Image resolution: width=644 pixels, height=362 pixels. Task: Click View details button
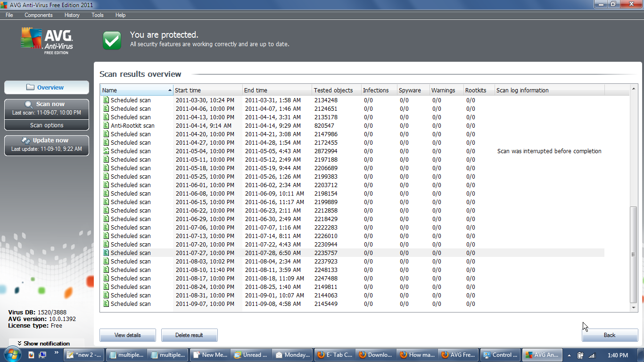tap(127, 335)
